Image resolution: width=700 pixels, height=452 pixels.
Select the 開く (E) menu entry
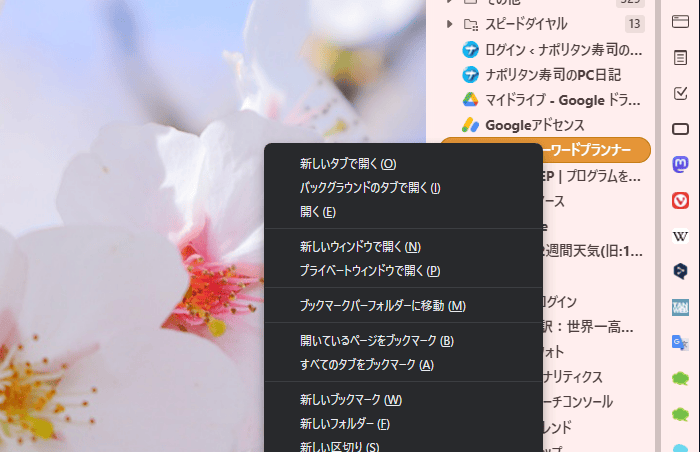404,212
